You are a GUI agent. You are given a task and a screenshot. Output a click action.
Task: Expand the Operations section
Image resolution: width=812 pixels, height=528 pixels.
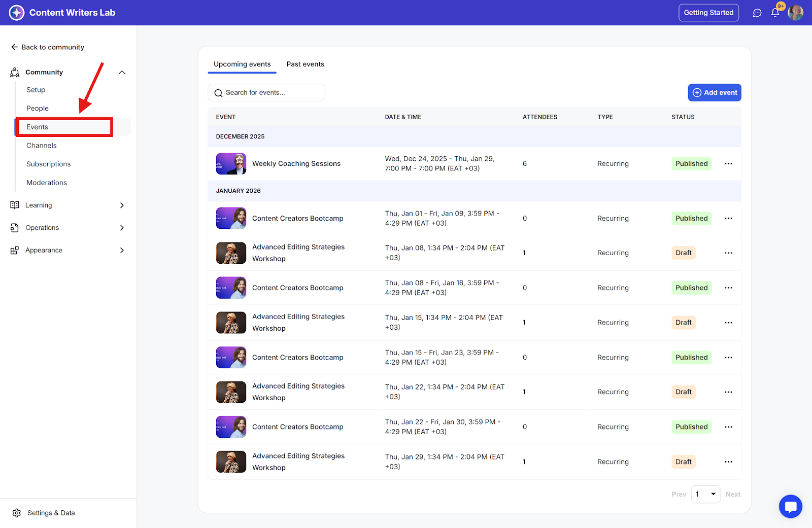pos(122,228)
